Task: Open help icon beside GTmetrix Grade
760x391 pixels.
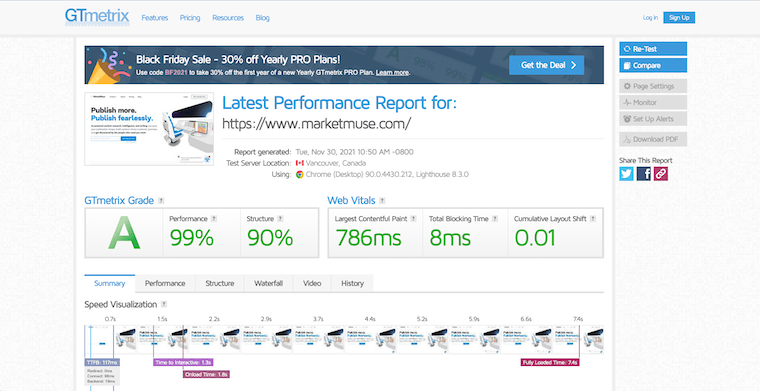Action: [x=161, y=201]
